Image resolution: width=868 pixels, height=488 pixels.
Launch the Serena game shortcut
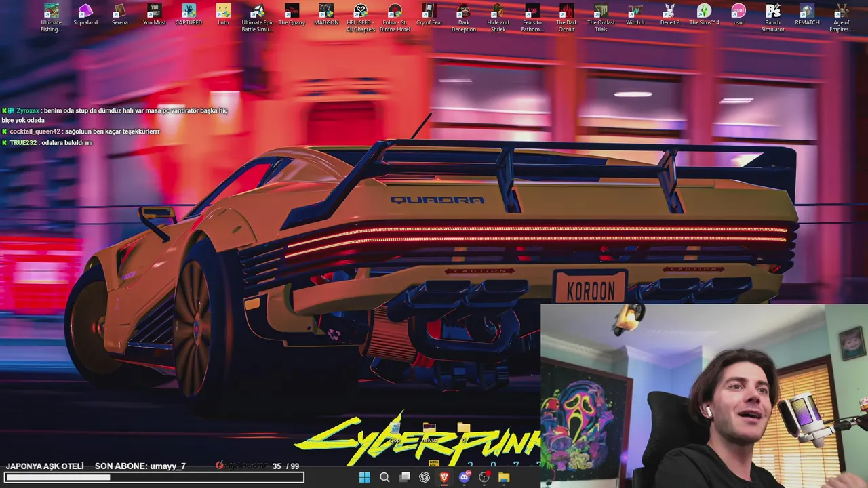[x=119, y=15]
